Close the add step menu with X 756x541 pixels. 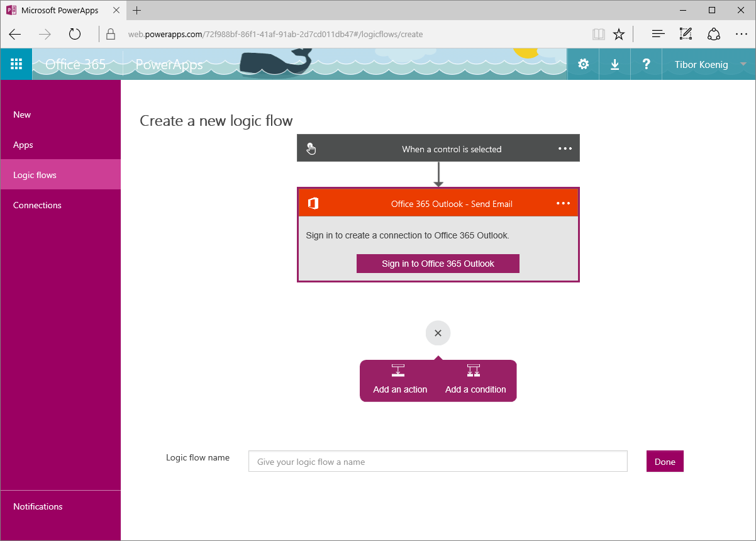click(x=438, y=333)
